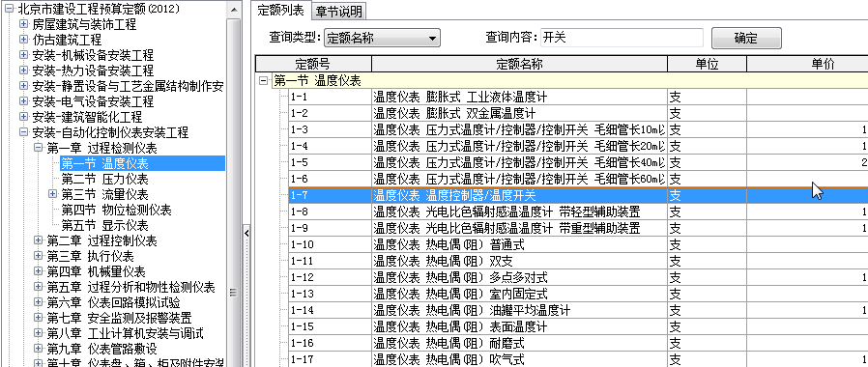Sort by 定额名称 column header
The image size is (868, 367).
pyautogui.click(x=519, y=64)
